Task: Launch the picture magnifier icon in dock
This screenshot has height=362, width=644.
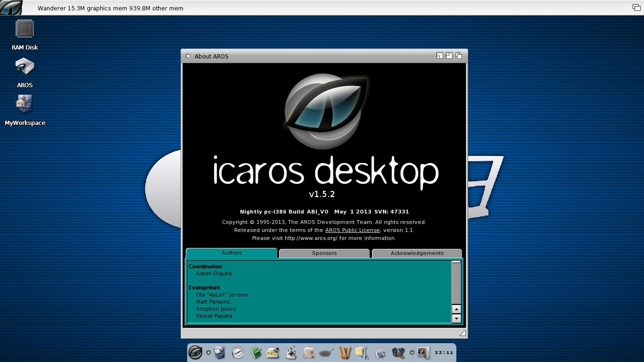Action: (x=309, y=353)
